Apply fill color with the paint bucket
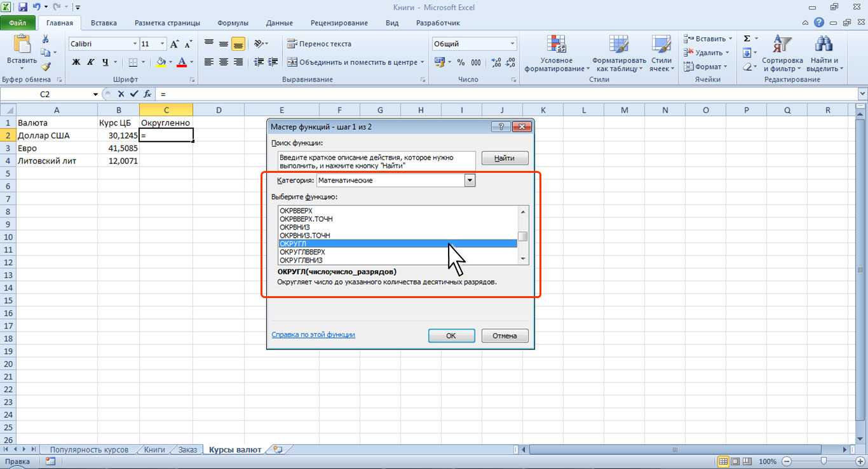The width and height of the screenshot is (868, 469). [x=161, y=62]
